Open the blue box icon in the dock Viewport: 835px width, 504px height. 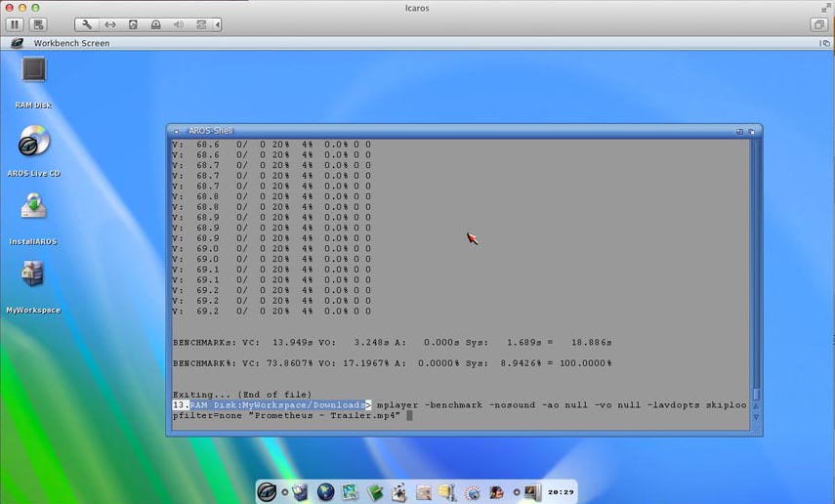pos(301,491)
